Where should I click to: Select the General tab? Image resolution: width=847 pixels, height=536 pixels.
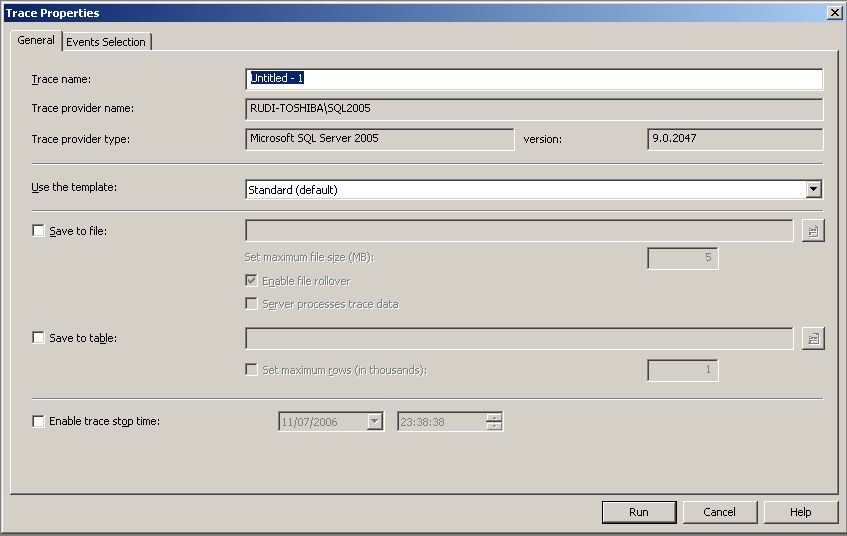(x=36, y=40)
